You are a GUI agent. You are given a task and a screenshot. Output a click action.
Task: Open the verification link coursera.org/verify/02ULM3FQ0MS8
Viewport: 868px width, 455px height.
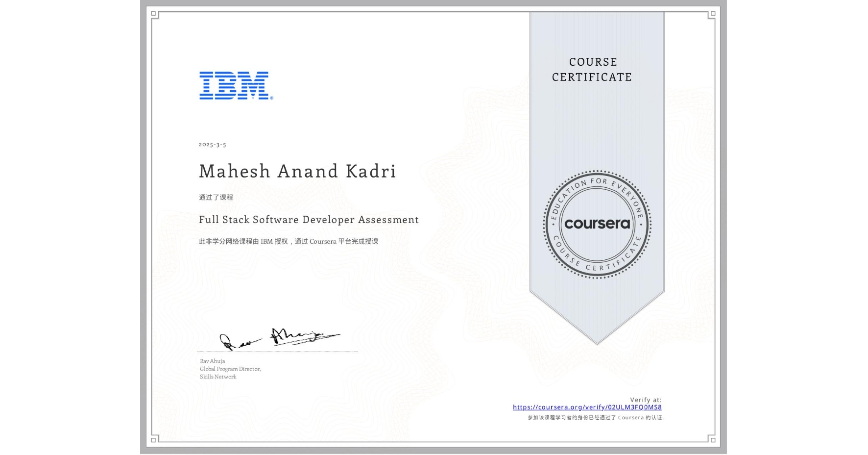click(x=587, y=407)
